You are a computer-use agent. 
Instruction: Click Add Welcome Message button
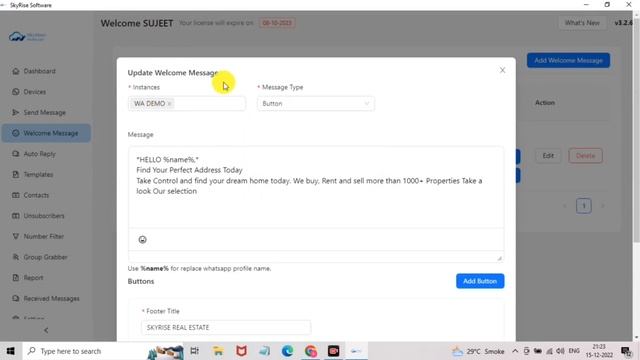coord(568,60)
